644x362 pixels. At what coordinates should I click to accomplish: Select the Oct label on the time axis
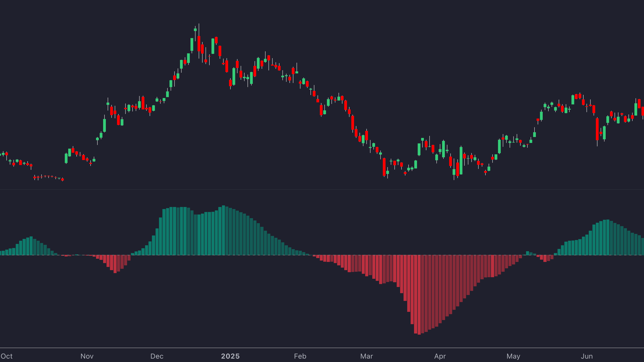(x=7, y=356)
